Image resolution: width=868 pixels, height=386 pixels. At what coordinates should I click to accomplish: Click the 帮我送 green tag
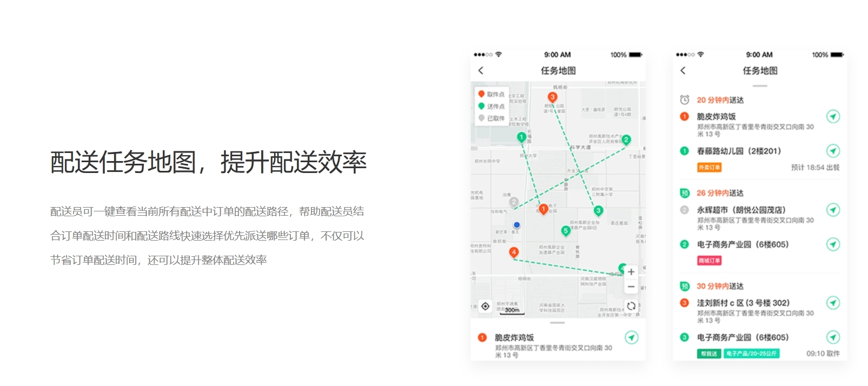pos(708,354)
